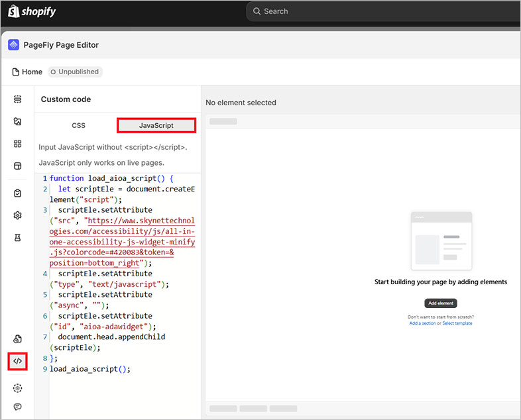Open the add elements grid icon
Viewport: 521px width, 420px height.
18,144
